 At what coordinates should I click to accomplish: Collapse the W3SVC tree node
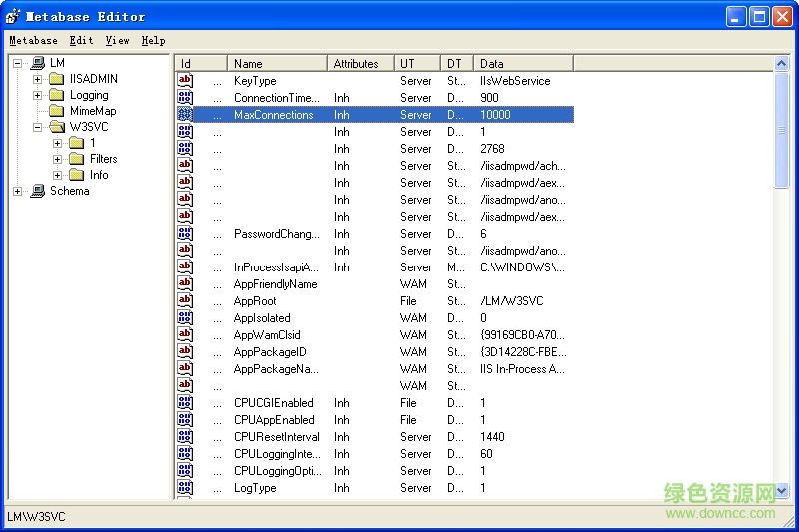click(38, 127)
